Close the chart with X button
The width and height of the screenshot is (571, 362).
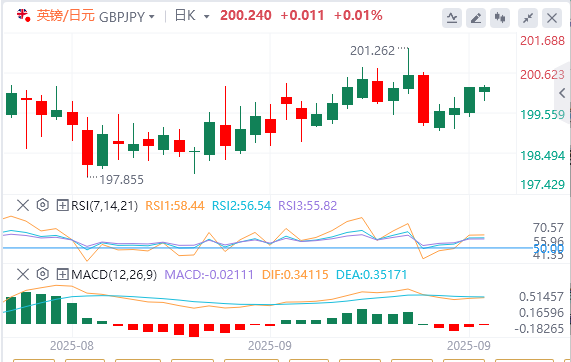point(552,17)
